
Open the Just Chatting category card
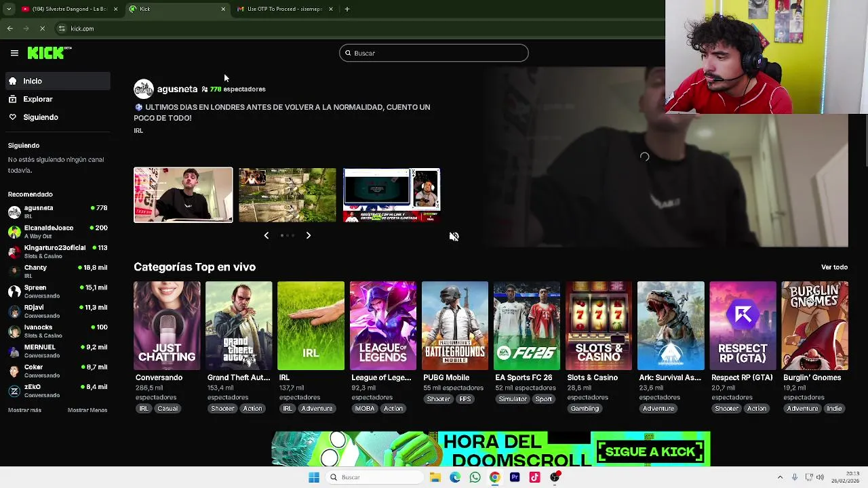(167, 325)
